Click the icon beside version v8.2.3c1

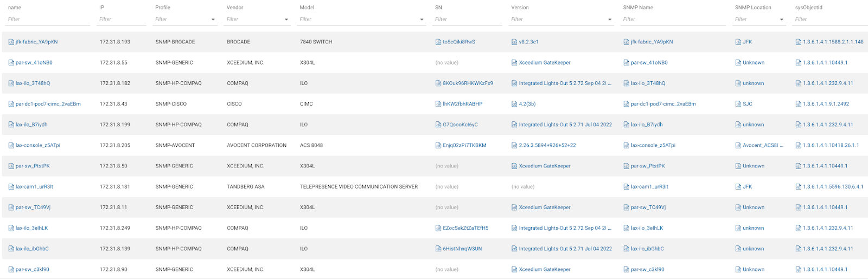click(x=514, y=42)
